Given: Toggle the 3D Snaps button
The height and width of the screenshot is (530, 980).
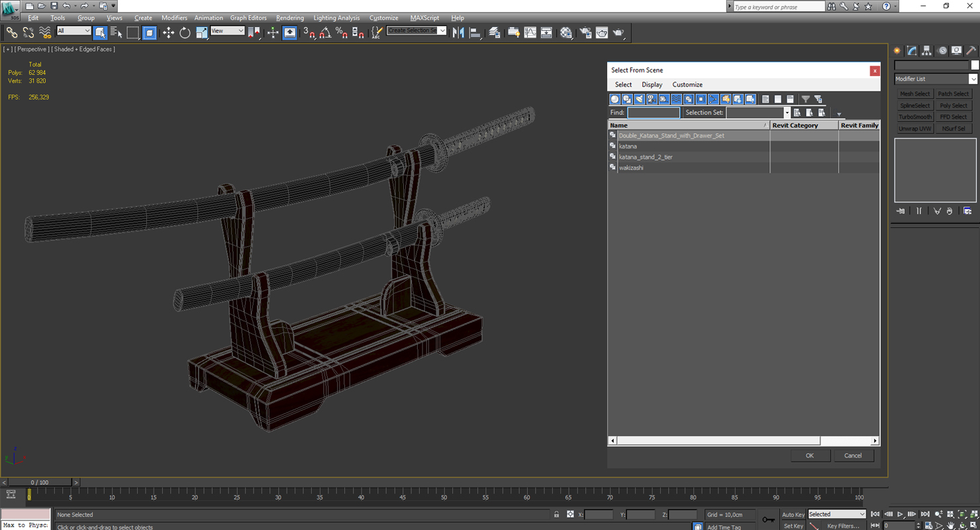Looking at the screenshot, I should [x=309, y=32].
